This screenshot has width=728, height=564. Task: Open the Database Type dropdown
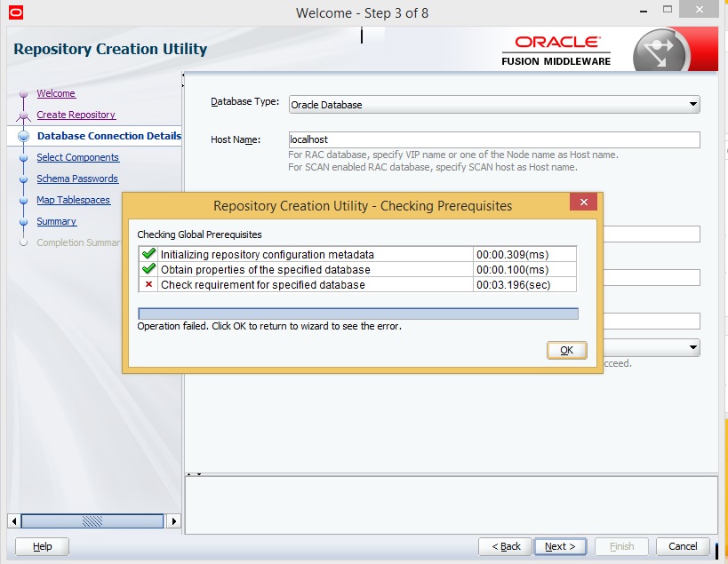692,104
